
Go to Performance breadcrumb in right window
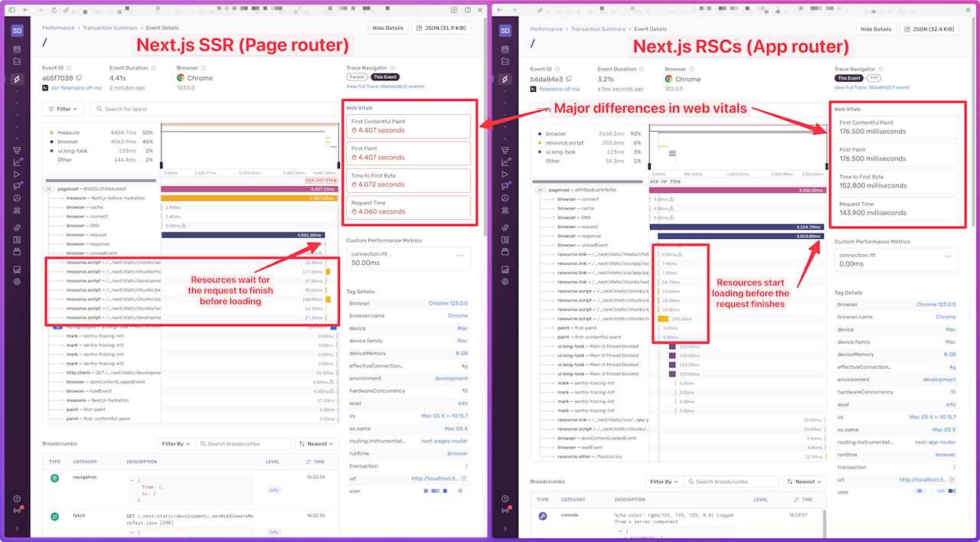point(547,28)
